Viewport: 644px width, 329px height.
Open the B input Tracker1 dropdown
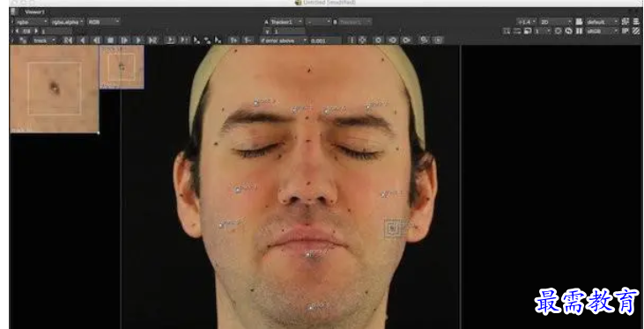pos(356,22)
